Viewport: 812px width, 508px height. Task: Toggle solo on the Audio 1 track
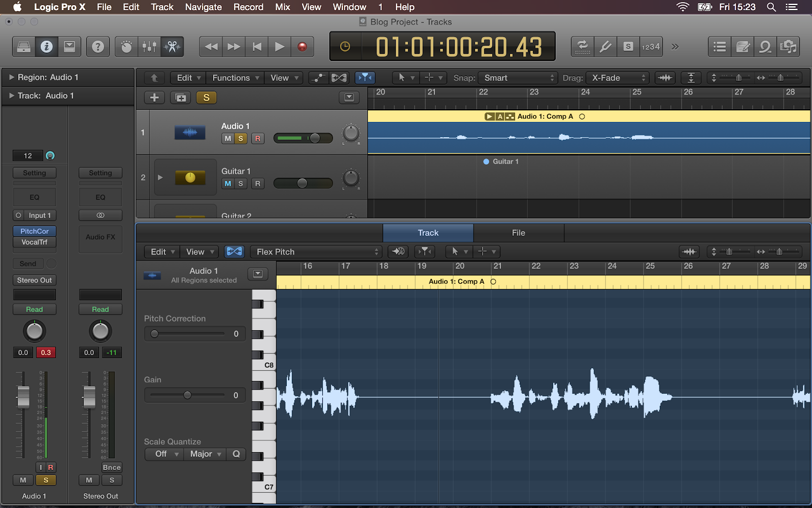[241, 138]
